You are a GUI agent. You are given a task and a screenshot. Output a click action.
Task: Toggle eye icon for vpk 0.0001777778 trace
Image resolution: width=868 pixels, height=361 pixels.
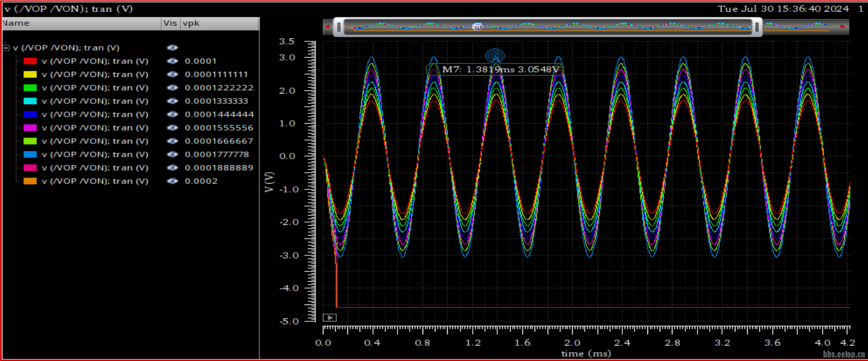click(172, 155)
